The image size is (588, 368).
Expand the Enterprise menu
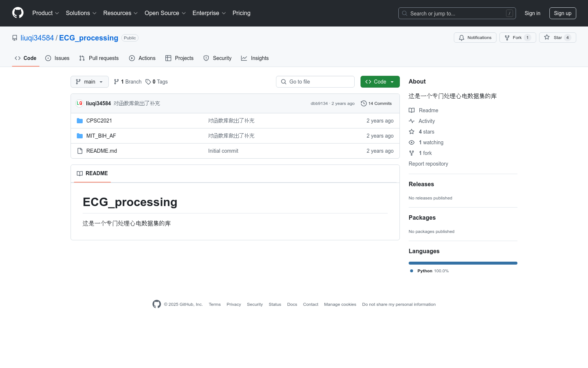(x=209, y=13)
